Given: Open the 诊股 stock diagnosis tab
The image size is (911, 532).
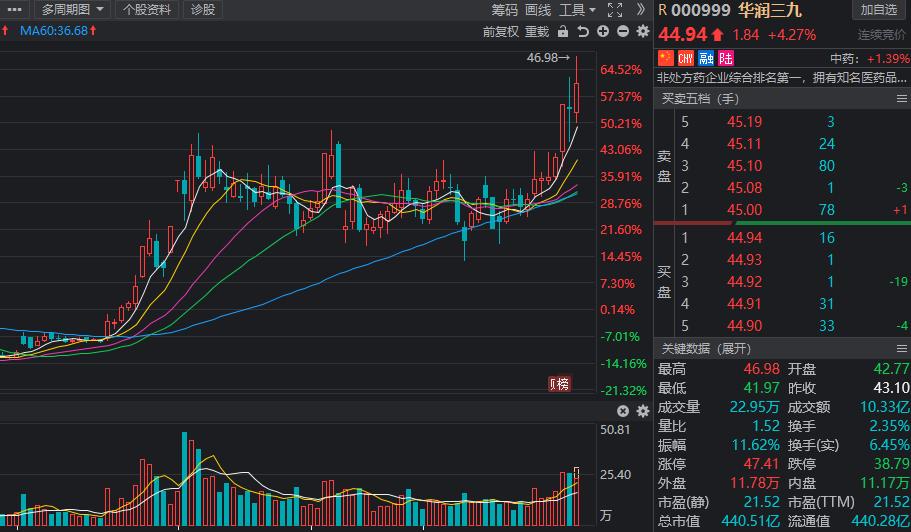Looking at the screenshot, I should point(203,9).
